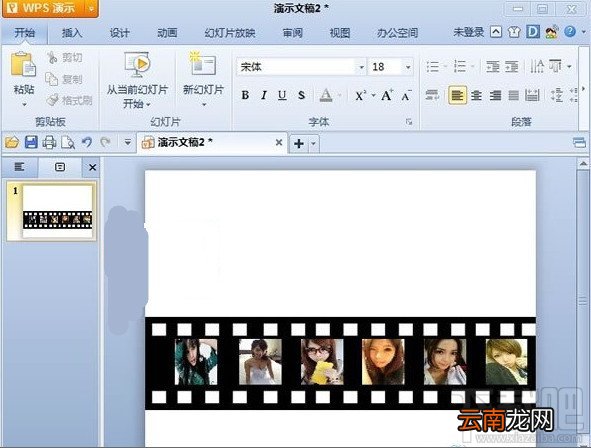This screenshot has width=591, height=448.
Task: Click line spacing icon
Action: click(x=557, y=95)
